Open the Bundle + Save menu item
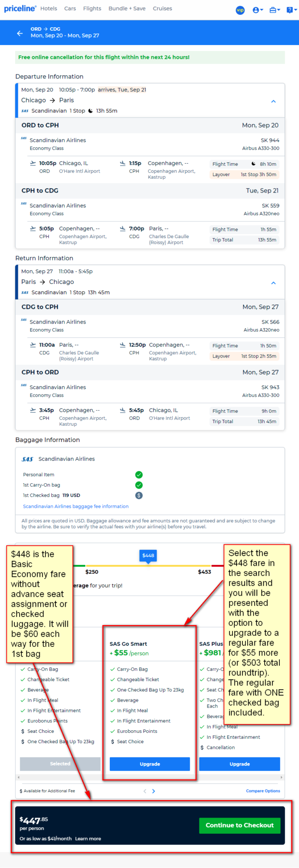This screenshot has width=299, height=868. pos(127,8)
